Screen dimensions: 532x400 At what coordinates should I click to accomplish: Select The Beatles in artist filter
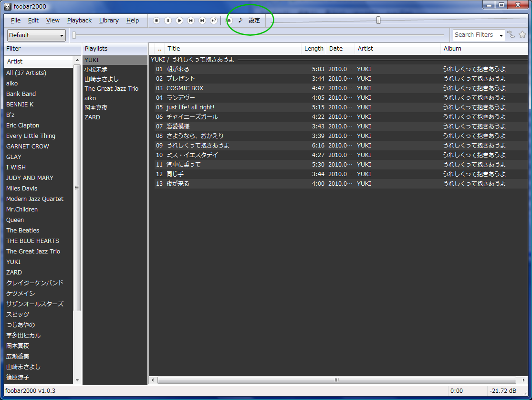39,231
